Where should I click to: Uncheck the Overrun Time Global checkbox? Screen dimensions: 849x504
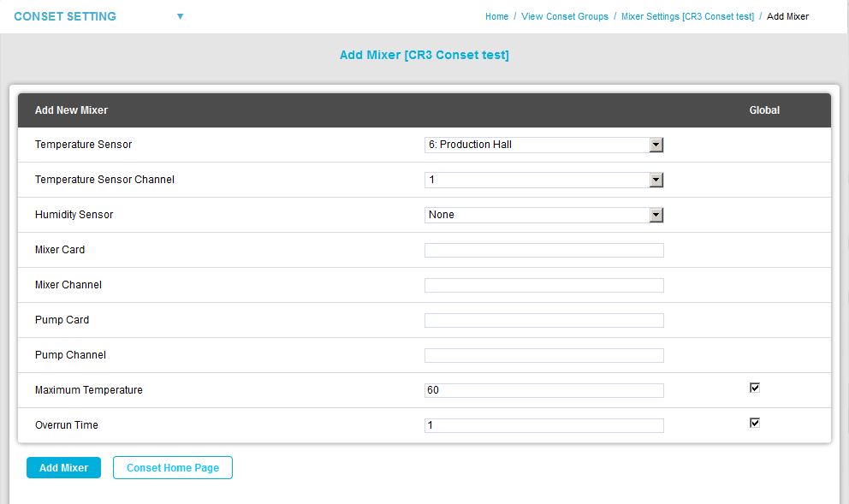click(x=754, y=423)
